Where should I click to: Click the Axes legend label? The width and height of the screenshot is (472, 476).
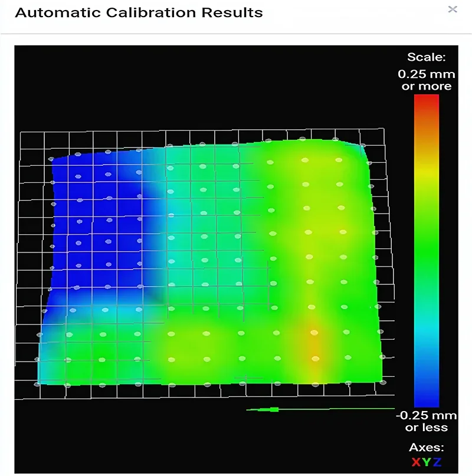tap(427, 447)
